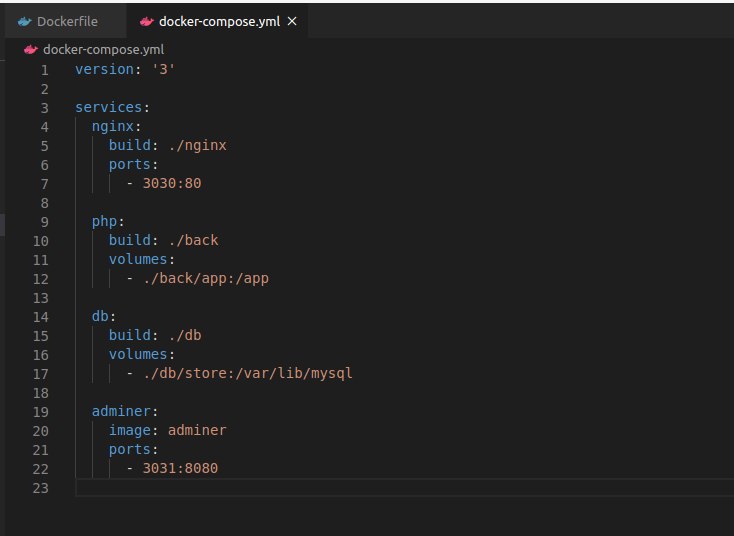
Task: Click the 'build' key on line 15
Action: (x=130, y=335)
